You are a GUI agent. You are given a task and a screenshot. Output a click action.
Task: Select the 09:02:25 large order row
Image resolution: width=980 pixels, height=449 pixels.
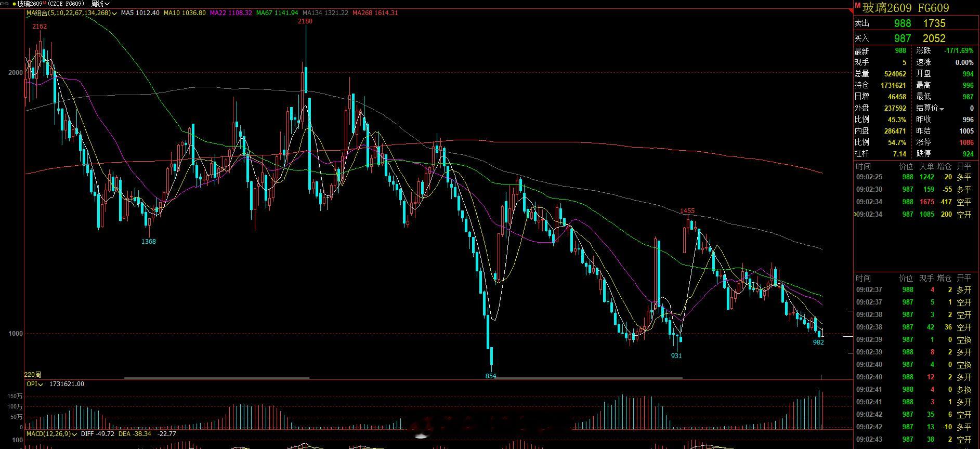[x=915, y=177]
